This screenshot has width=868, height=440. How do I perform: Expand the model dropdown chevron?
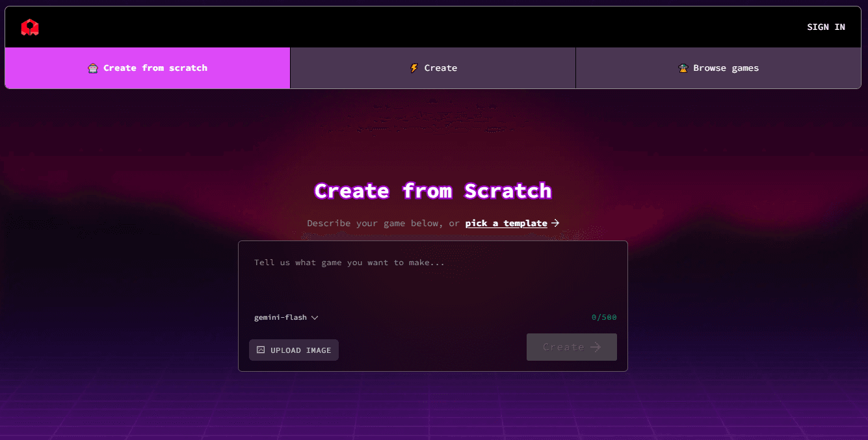tap(315, 317)
